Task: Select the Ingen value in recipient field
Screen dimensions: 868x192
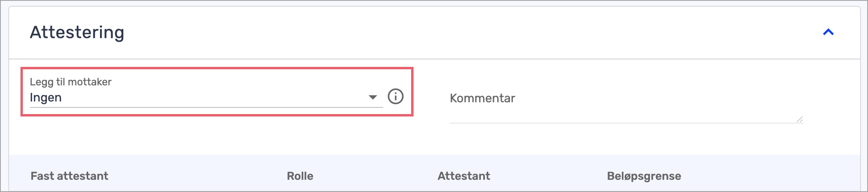Action: tap(46, 98)
